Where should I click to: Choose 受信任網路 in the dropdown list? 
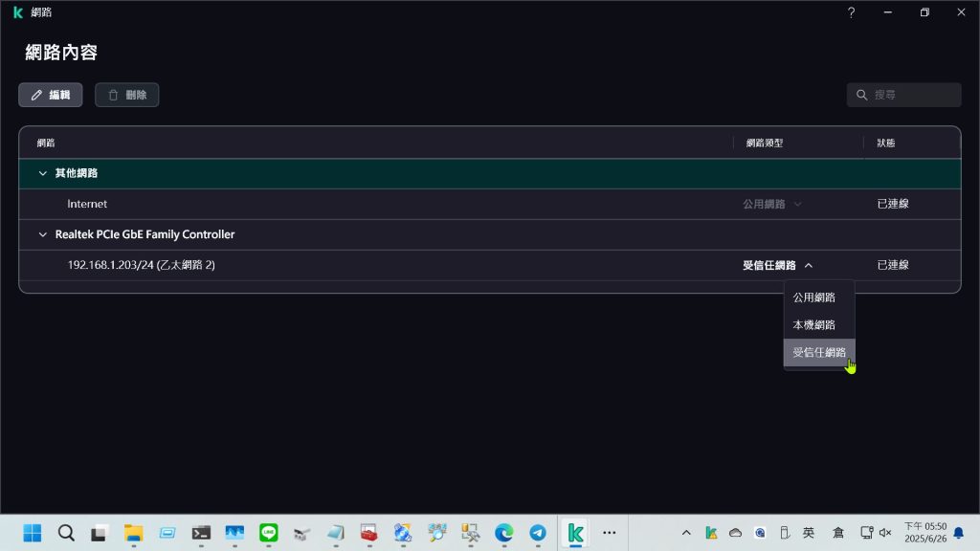click(x=818, y=352)
